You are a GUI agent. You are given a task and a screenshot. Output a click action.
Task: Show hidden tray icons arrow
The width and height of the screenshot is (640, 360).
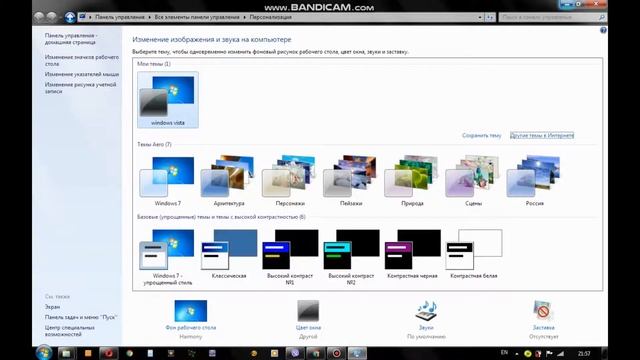[517, 354]
